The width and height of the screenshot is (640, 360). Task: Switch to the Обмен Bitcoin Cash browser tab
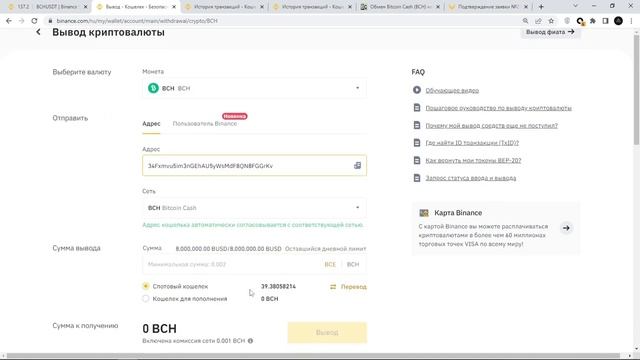pyautogui.click(x=400, y=7)
